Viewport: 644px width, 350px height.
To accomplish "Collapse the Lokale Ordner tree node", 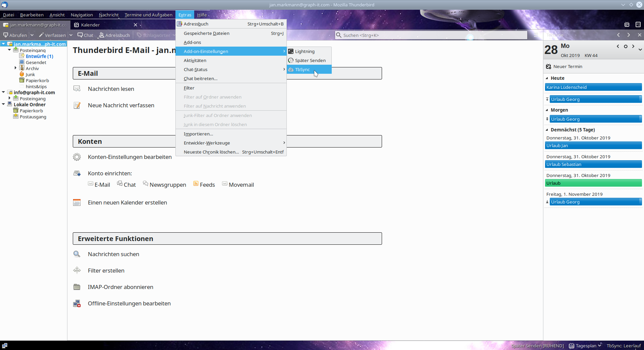I will click(x=3, y=104).
